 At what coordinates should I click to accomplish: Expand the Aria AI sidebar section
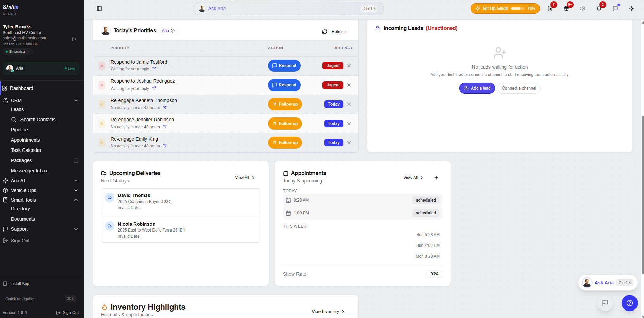pyautogui.click(x=76, y=181)
